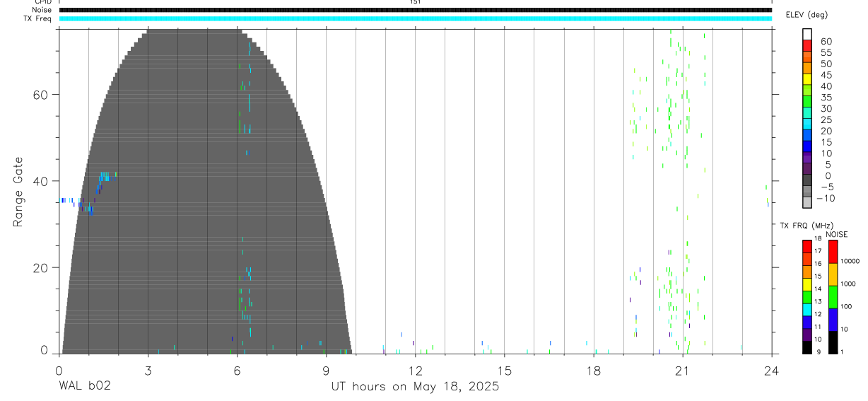Viewport: 868px width, 401px height.
Task: Click the cyan echo cluster near range gate 40
Action: click(106, 176)
